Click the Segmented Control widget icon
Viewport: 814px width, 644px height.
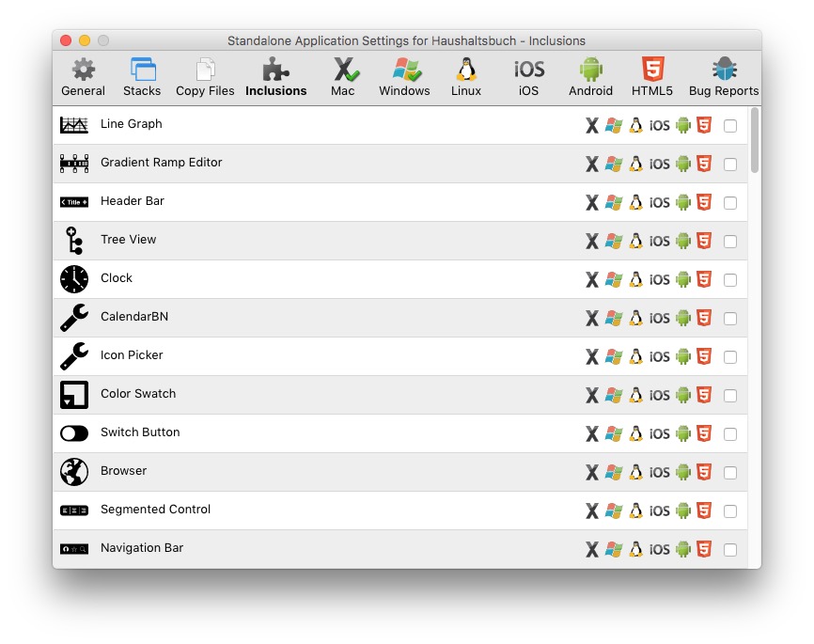pyautogui.click(x=73, y=510)
